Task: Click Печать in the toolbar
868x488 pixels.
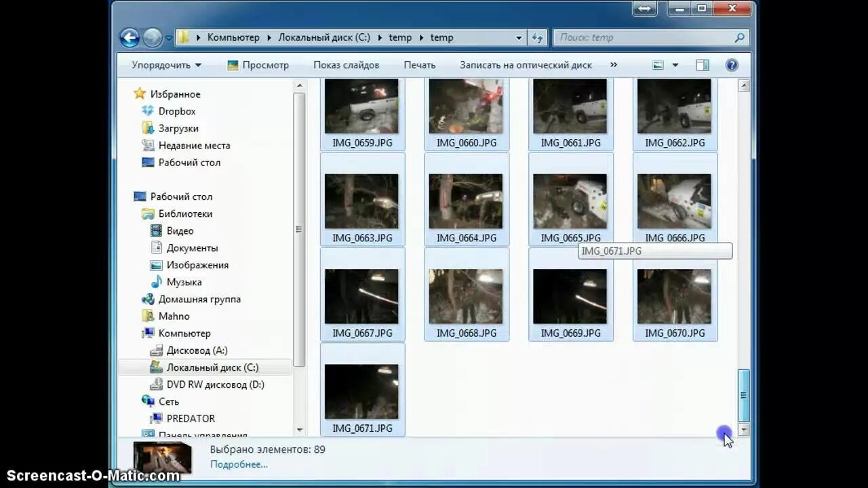Action: 420,65
